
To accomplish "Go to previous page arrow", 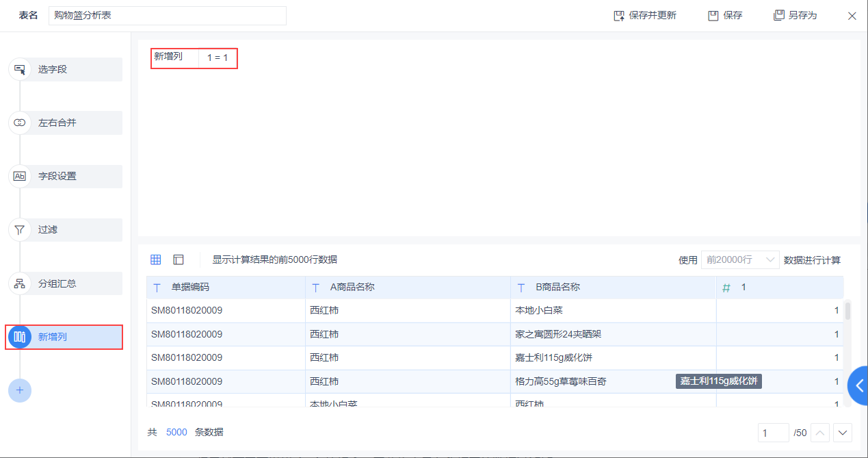I will click(820, 433).
